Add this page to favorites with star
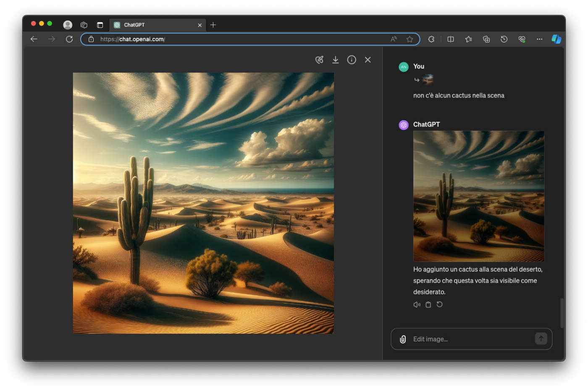The width and height of the screenshot is (588, 391). [x=409, y=39]
